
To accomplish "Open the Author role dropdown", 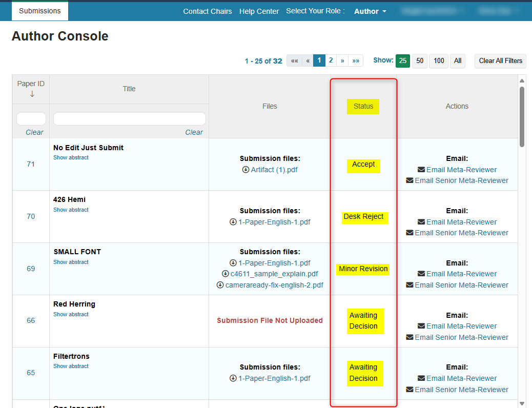I will pos(370,11).
